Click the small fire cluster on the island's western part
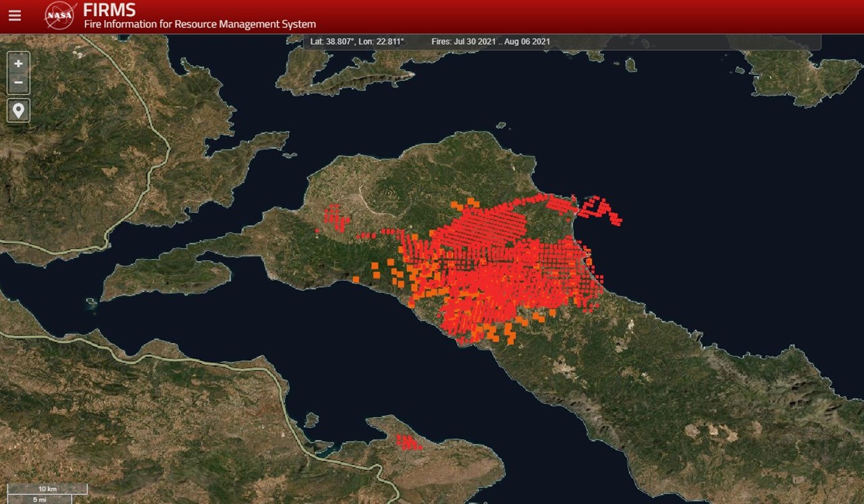 click(335, 217)
